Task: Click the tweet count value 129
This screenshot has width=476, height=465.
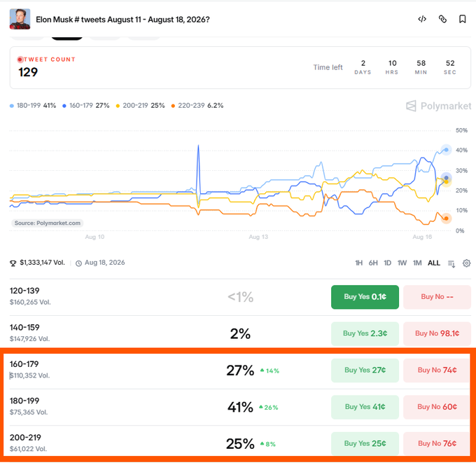Action: click(28, 72)
